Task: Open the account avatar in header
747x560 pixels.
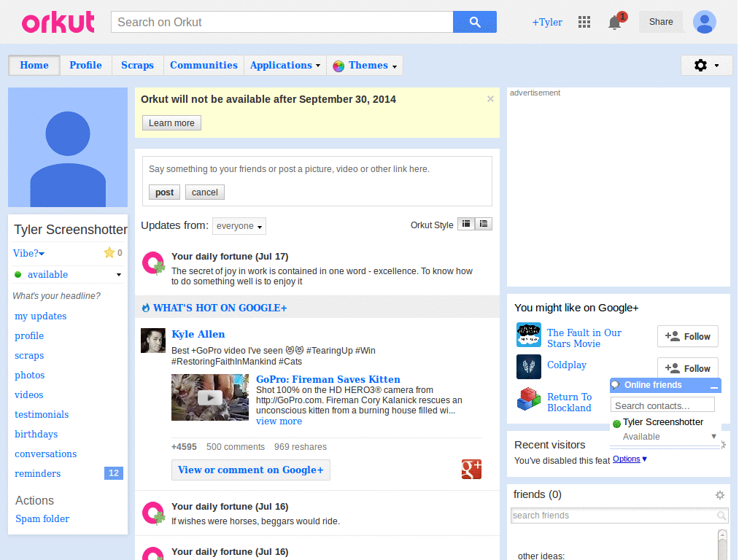Action: click(704, 22)
